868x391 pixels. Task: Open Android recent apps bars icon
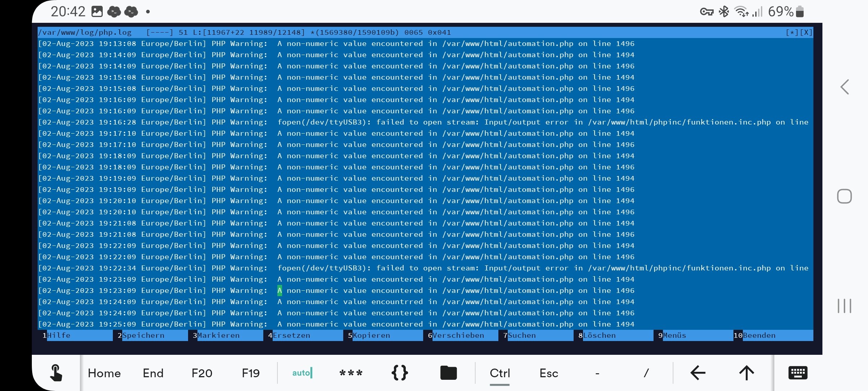[x=844, y=306]
